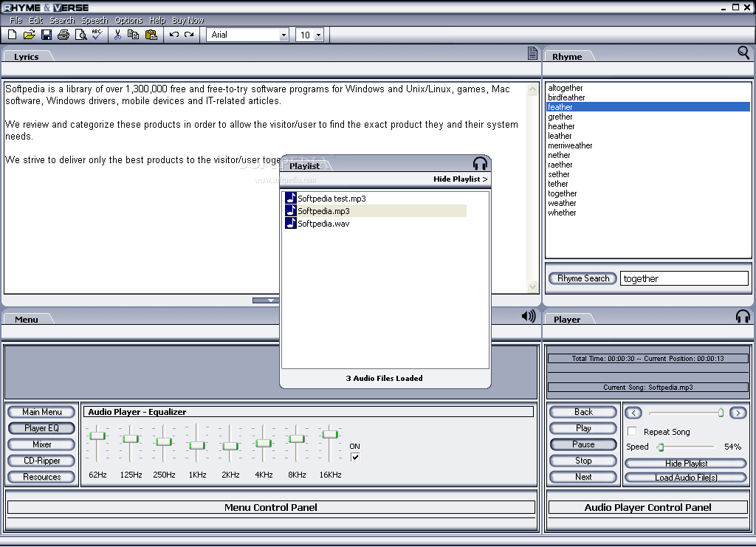Open the Edit menu
The image size is (756, 547).
(x=35, y=20)
